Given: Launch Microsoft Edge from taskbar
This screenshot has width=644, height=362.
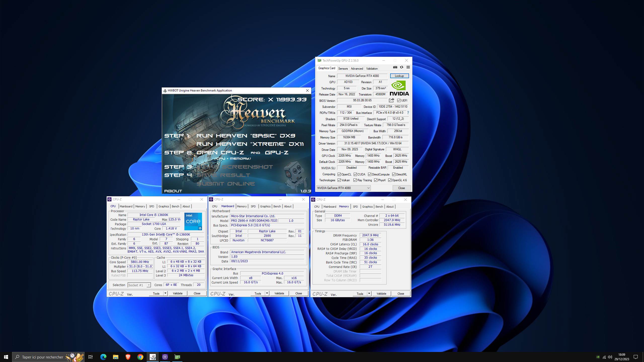Looking at the screenshot, I should [103, 357].
